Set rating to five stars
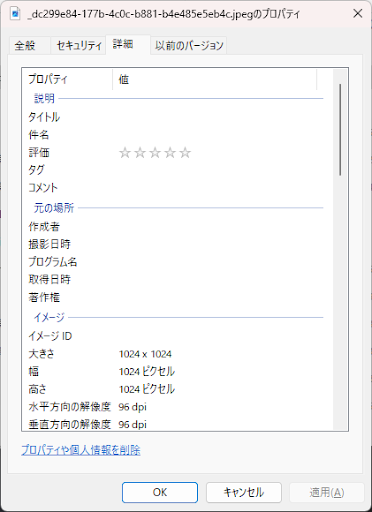 pos(185,153)
